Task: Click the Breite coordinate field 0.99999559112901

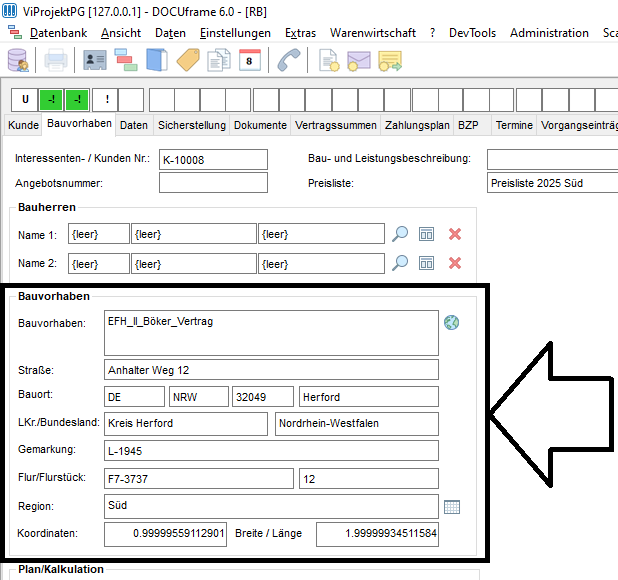Action: click(x=166, y=534)
